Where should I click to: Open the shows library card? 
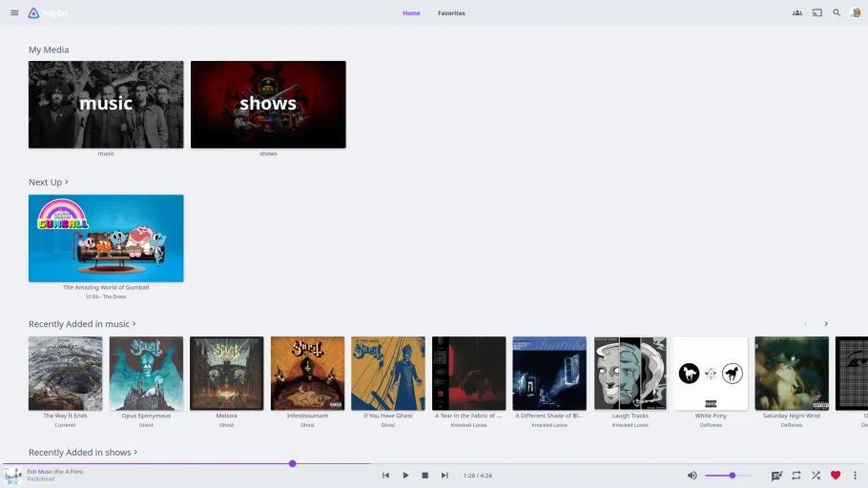268,105
